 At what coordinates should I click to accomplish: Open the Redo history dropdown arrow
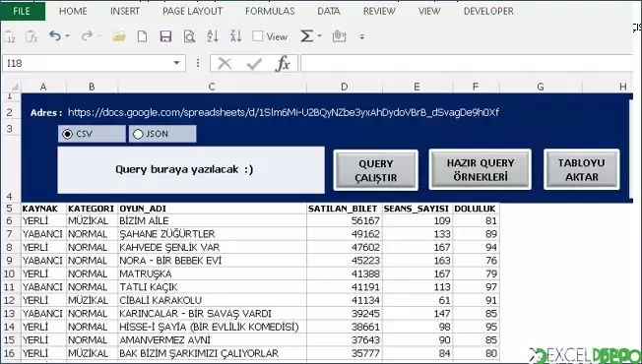point(99,36)
